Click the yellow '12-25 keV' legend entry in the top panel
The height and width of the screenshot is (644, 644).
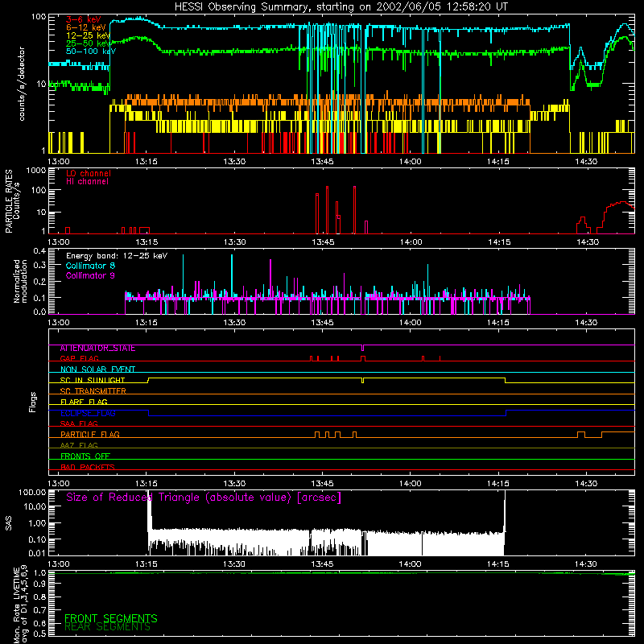pos(88,35)
